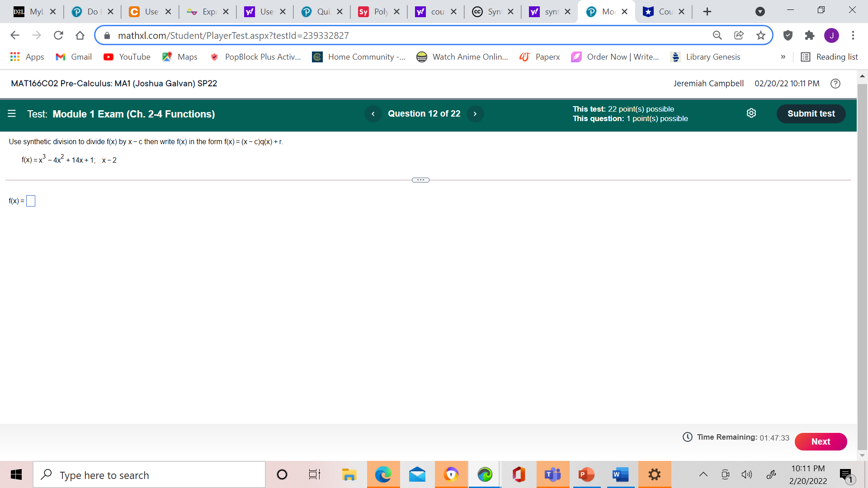Switch to the Library Genesis bookmark

(x=712, y=57)
